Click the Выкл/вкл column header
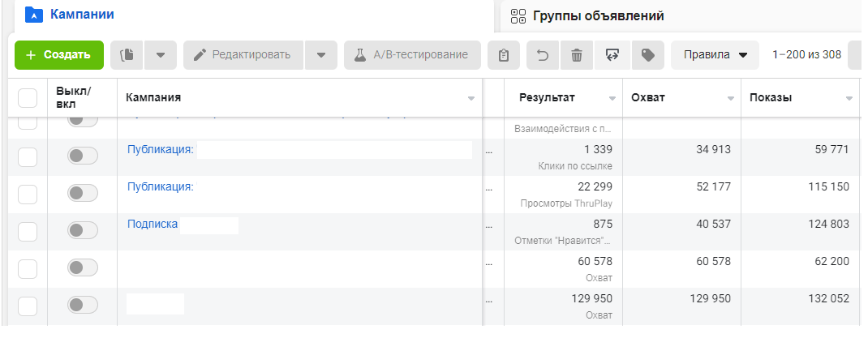This screenshot has width=868, height=338. [x=74, y=97]
